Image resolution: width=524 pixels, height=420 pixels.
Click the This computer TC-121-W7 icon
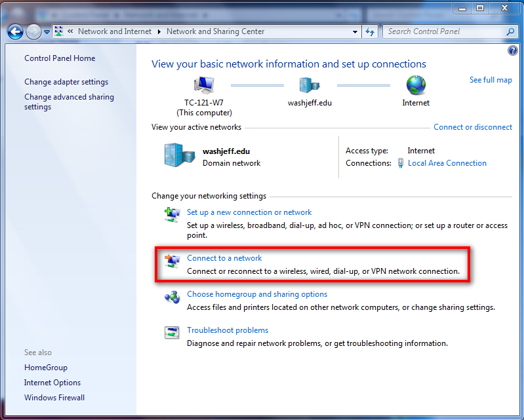204,85
